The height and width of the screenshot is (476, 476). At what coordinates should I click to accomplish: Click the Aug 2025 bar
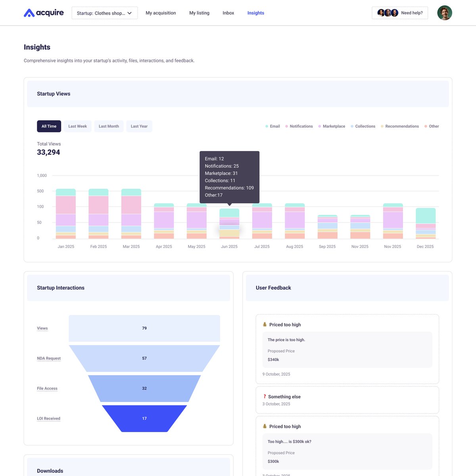(x=295, y=221)
